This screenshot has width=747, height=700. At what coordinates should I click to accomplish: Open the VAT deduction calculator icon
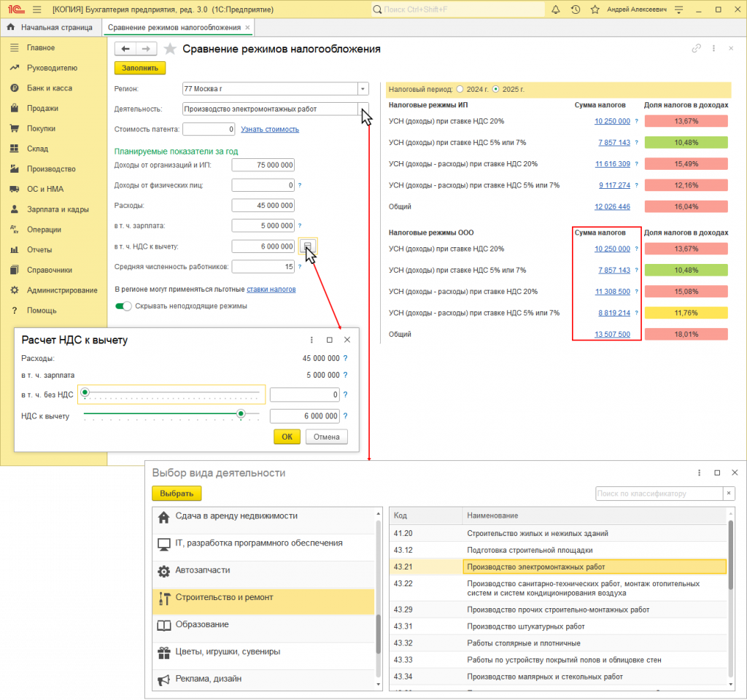click(307, 246)
